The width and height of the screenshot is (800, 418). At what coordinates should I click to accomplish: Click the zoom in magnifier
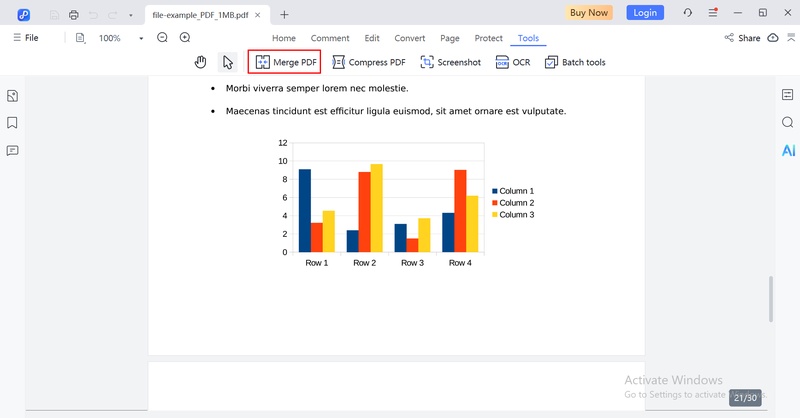(x=185, y=38)
